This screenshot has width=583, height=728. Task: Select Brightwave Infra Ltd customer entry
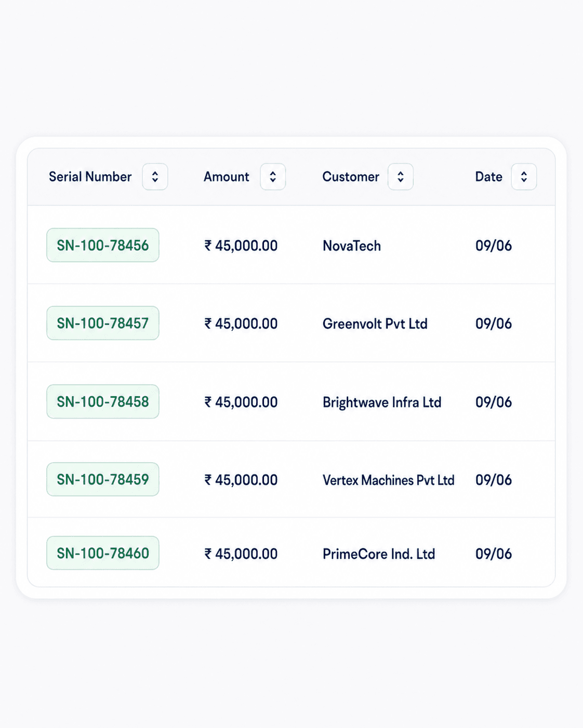tap(382, 402)
